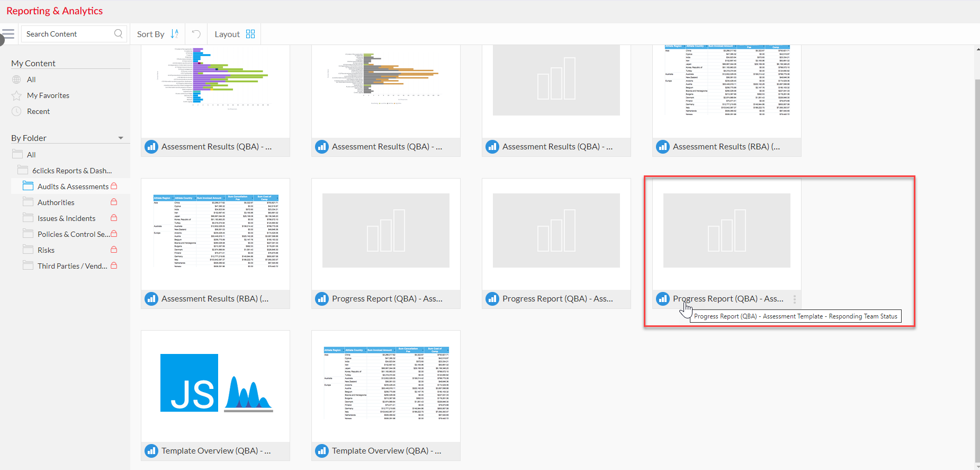
Task: Click the hamburger menu icon
Action: click(x=8, y=34)
